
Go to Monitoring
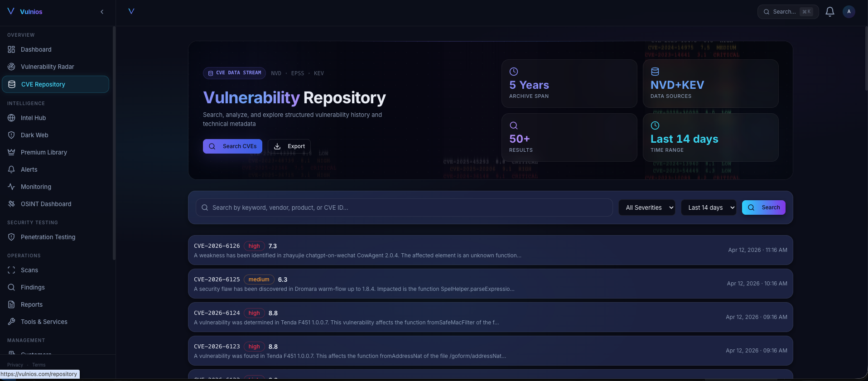pos(55,187)
